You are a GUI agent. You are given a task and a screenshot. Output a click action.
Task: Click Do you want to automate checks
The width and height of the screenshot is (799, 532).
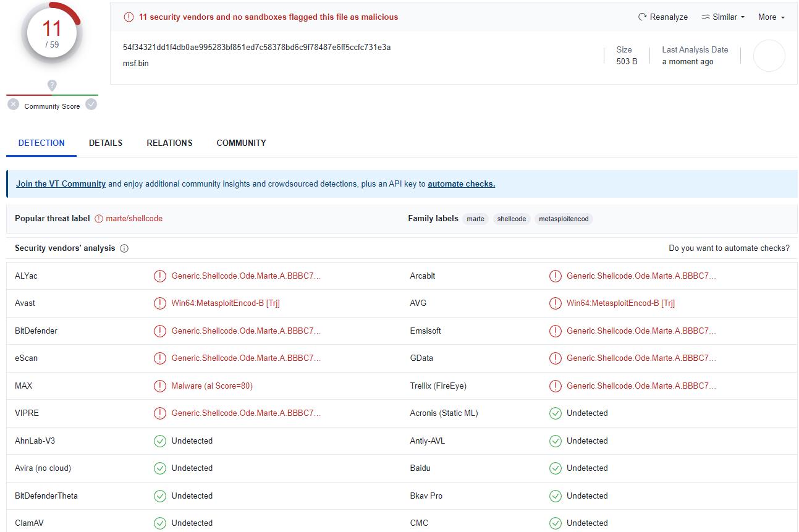click(729, 248)
